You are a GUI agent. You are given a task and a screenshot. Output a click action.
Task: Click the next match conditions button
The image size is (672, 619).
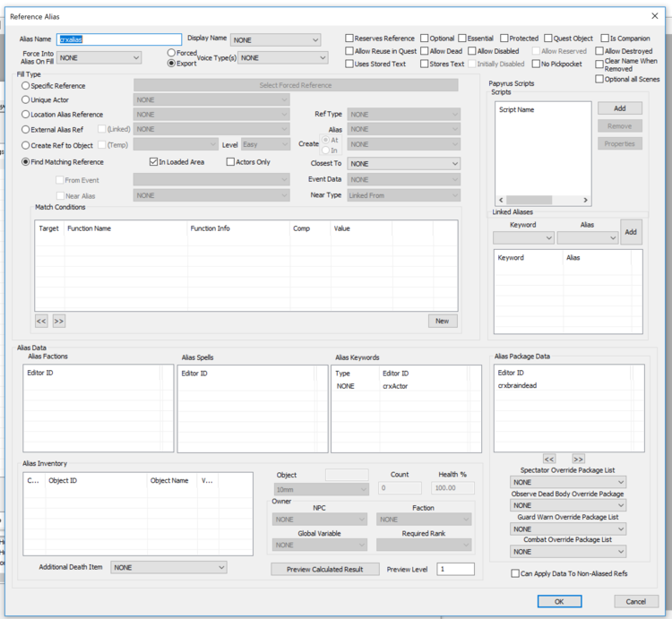coord(59,321)
